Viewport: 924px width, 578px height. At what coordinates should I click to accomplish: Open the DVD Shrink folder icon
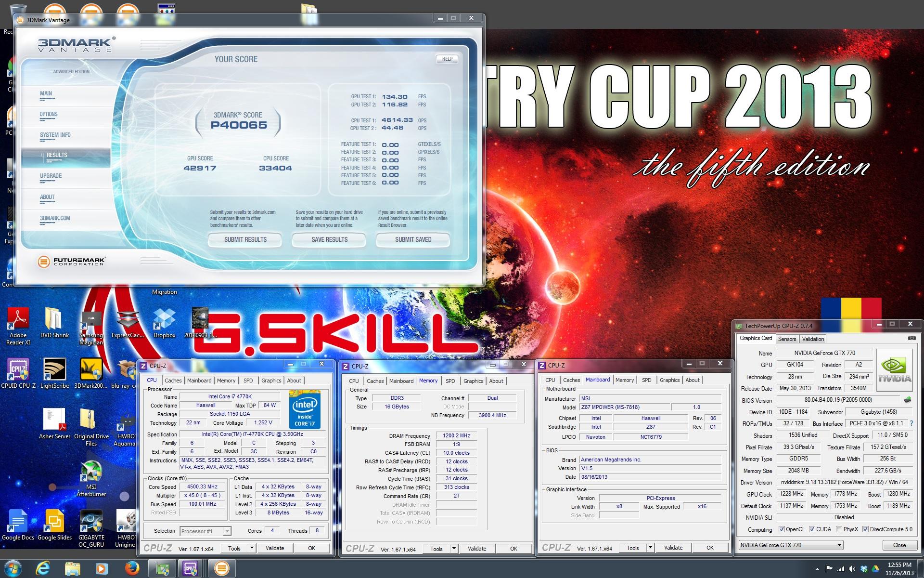pos(54,324)
